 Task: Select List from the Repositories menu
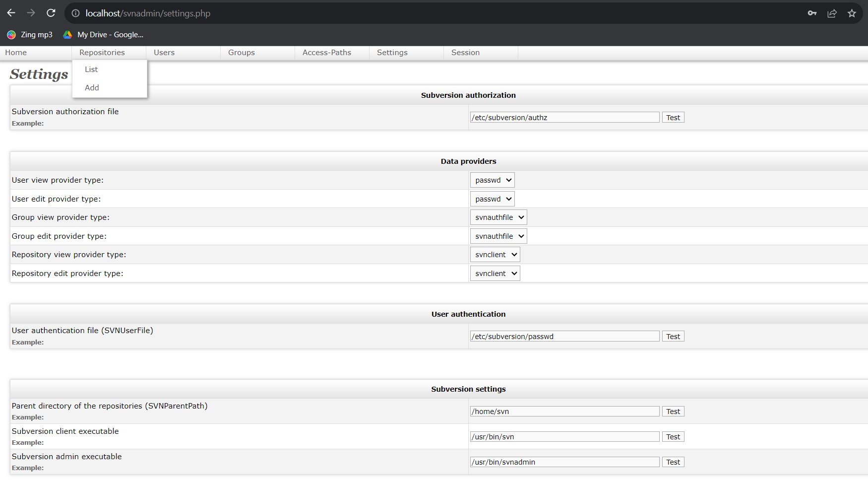pos(91,69)
